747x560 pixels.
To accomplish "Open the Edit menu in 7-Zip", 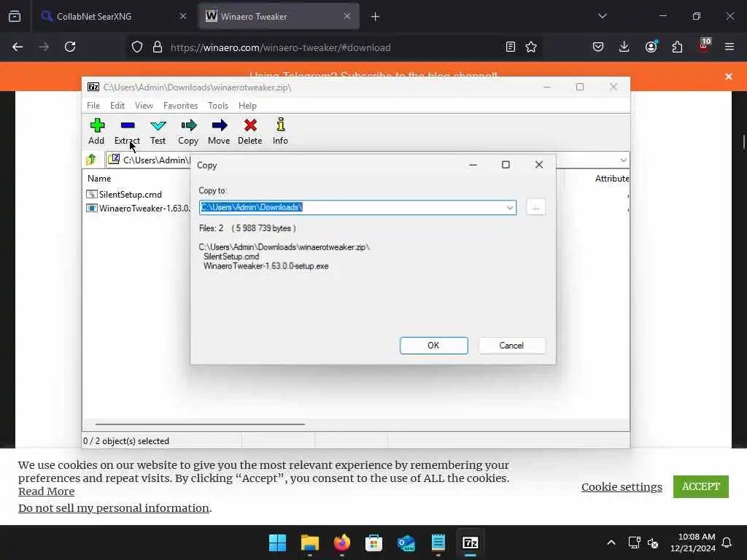I will 117,106.
